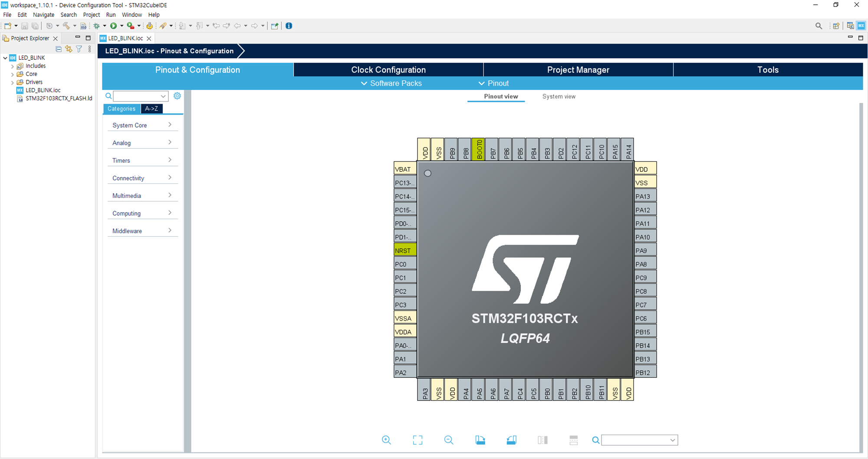Maximize the editor area

[x=861, y=38]
